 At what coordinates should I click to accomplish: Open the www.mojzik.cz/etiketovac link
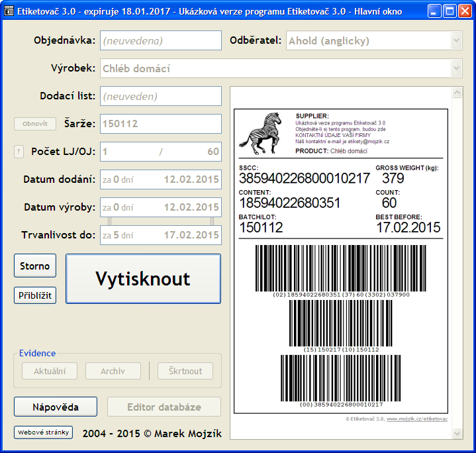click(417, 419)
